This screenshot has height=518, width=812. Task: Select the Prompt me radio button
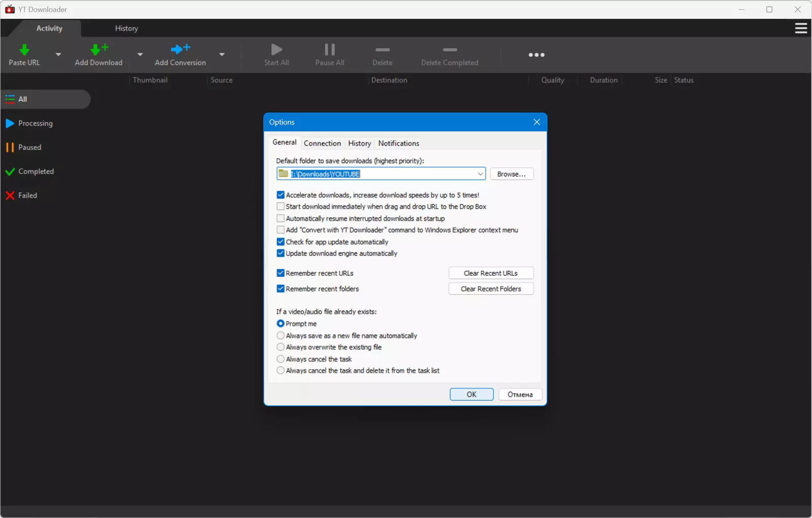tap(280, 323)
